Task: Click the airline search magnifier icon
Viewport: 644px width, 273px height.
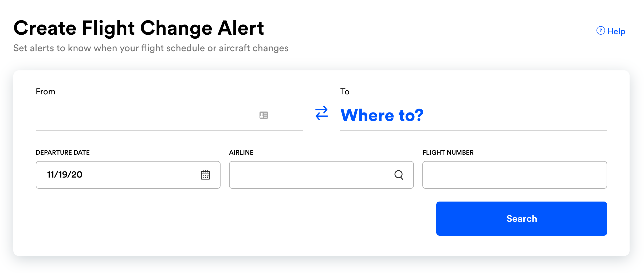Action: point(399,175)
